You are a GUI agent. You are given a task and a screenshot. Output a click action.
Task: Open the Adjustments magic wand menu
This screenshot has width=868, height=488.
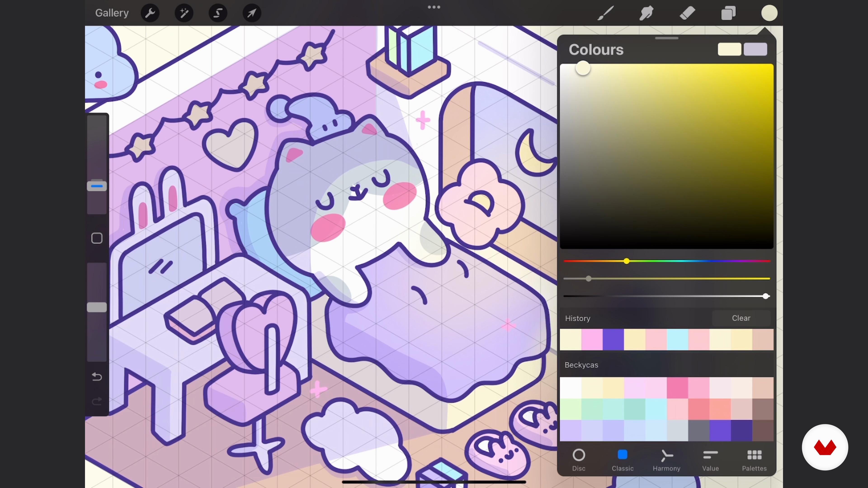tap(184, 13)
